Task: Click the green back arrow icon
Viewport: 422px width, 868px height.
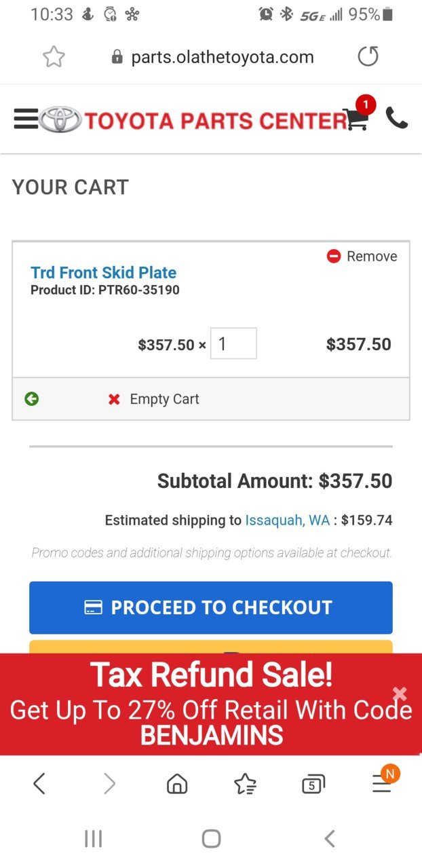Action: 31,399
